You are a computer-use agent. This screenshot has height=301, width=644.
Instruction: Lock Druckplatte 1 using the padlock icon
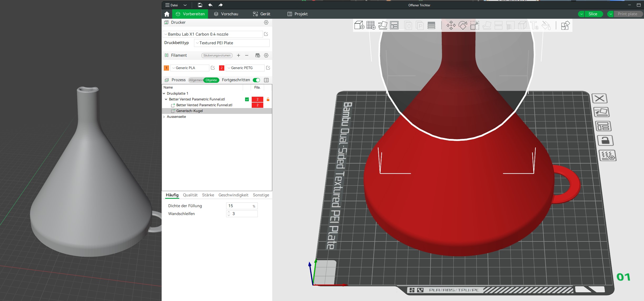tap(606, 140)
